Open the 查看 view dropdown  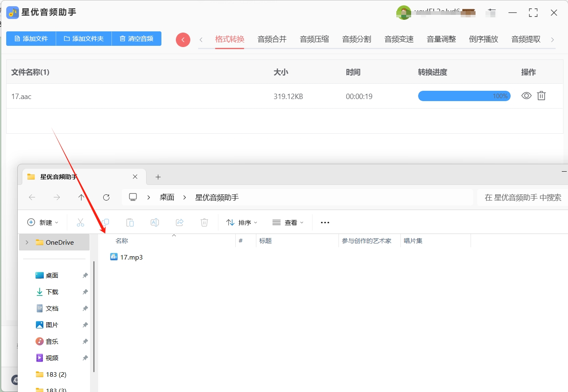click(288, 222)
